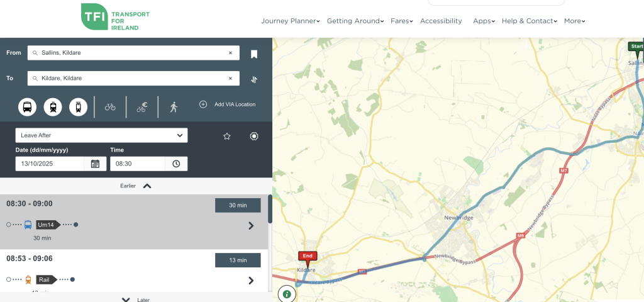Screen dimensions: 644x302
Task: Toggle the train transport mode
Action: (x=53, y=107)
